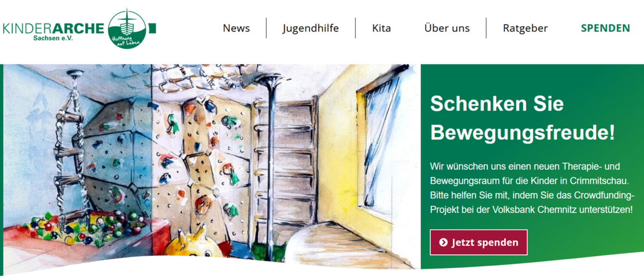
Task: Click the Jetzt spenden button
Action: click(479, 243)
